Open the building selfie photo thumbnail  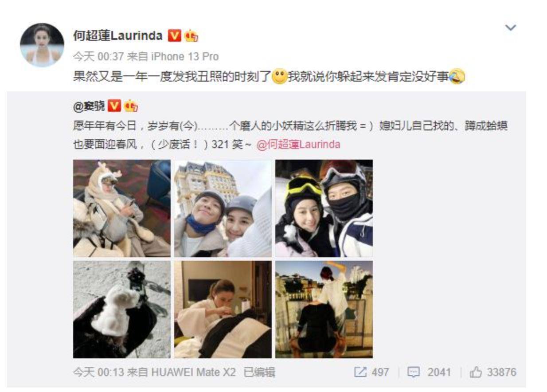point(223,208)
